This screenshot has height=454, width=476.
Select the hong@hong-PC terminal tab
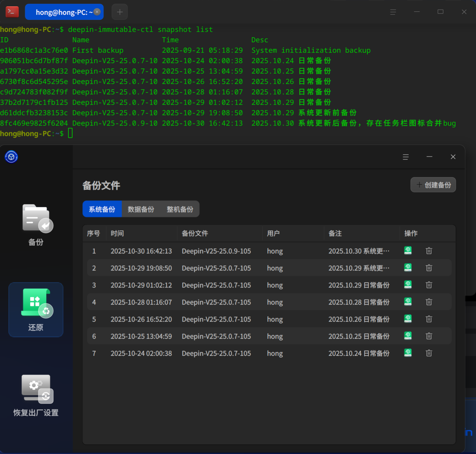click(64, 12)
